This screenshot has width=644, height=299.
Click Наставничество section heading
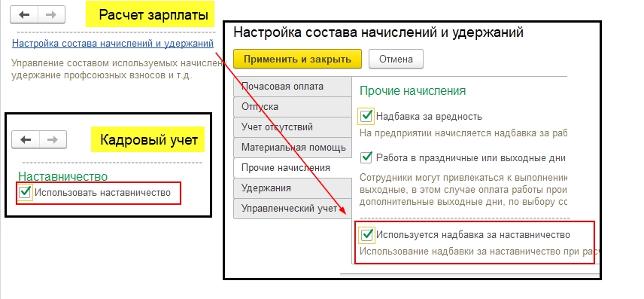[63, 176]
